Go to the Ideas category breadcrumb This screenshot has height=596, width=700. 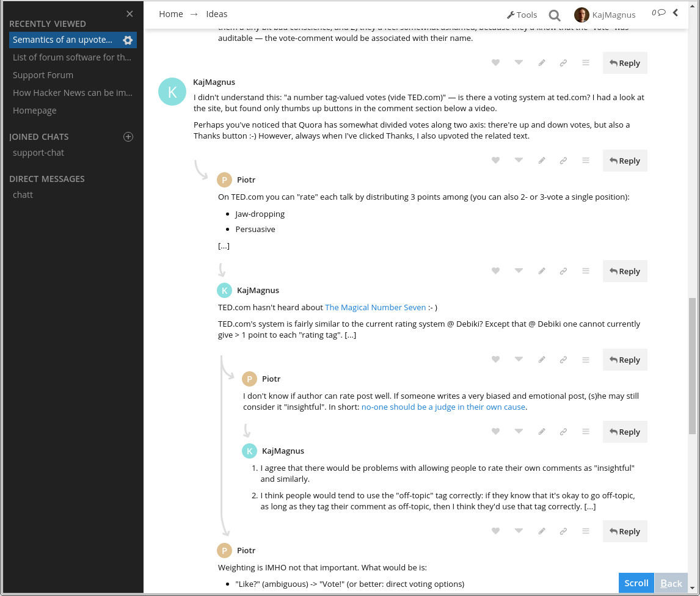[x=216, y=14]
